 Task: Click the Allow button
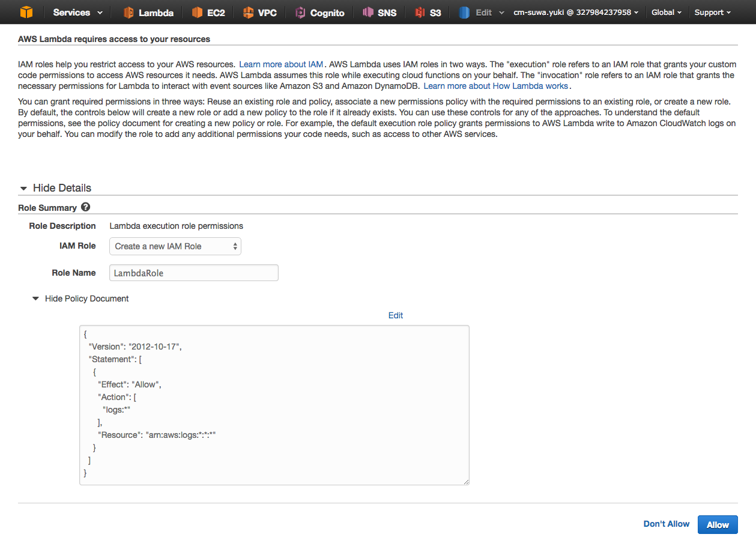coord(718,524)
